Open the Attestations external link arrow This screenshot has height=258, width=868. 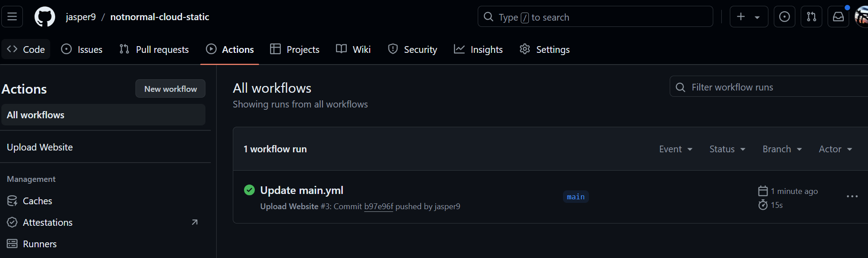(x=194, y=222)
